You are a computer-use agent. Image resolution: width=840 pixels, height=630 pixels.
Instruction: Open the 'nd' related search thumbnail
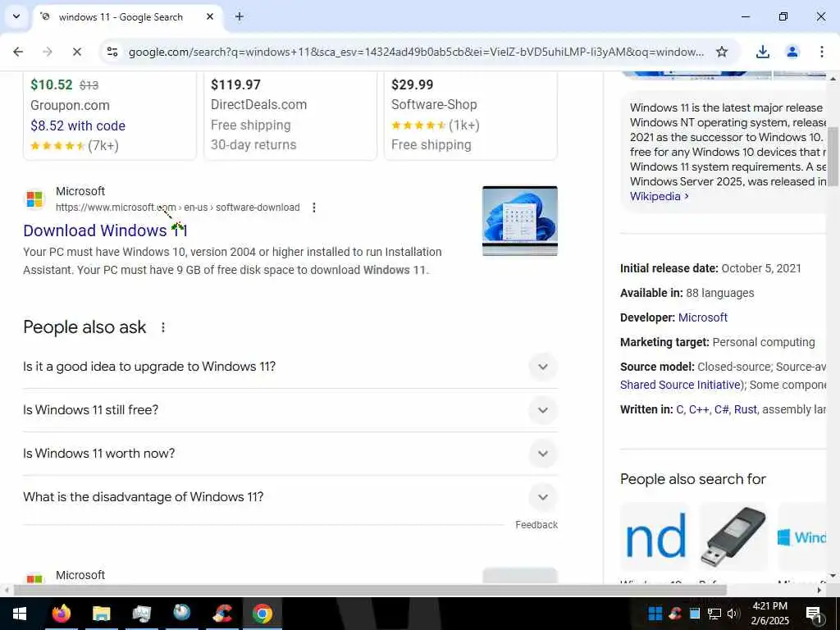tap(655, 536)
